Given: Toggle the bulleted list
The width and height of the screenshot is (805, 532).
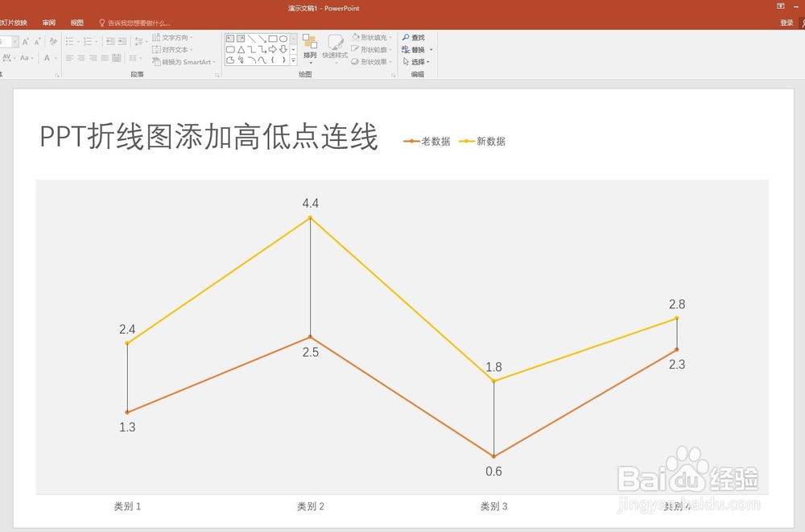Looking at the screenshot, I should click(x=69, y=41).
